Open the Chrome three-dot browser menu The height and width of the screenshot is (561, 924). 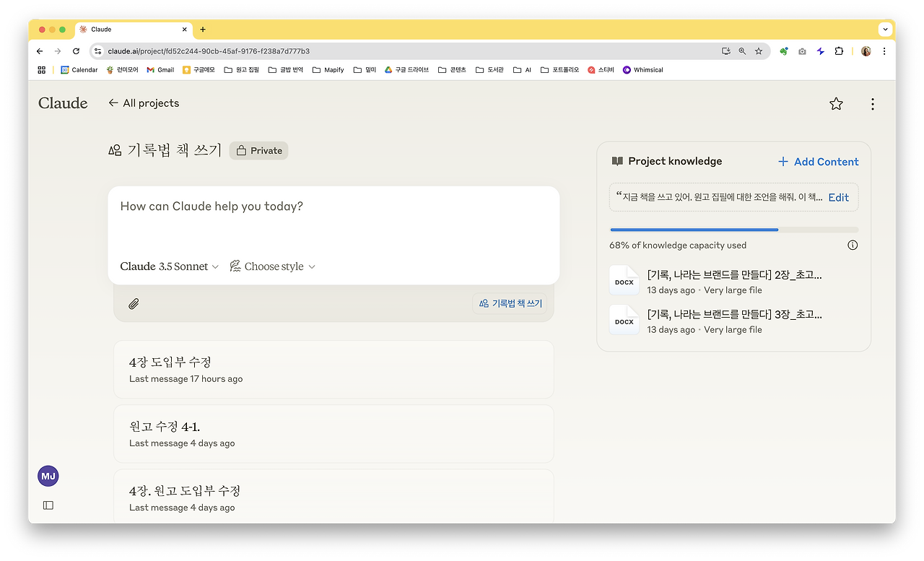click(x=884, y=51)
